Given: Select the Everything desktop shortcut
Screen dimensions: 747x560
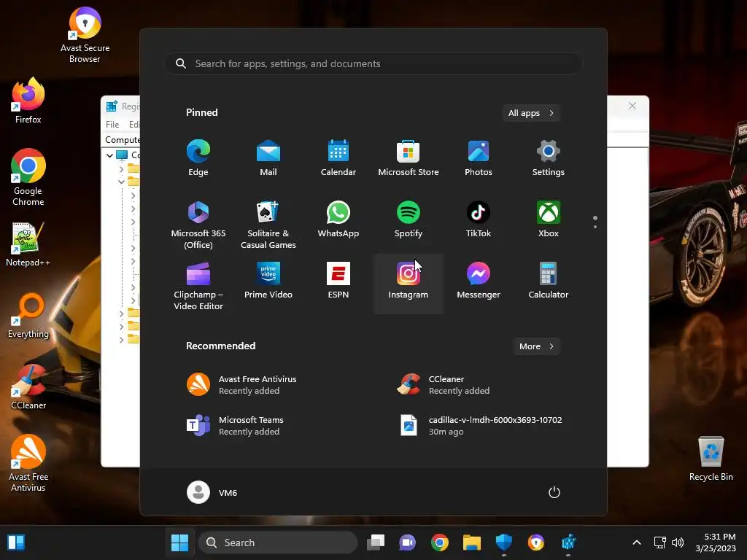Looking at the screenshot, I should [28, 316].
